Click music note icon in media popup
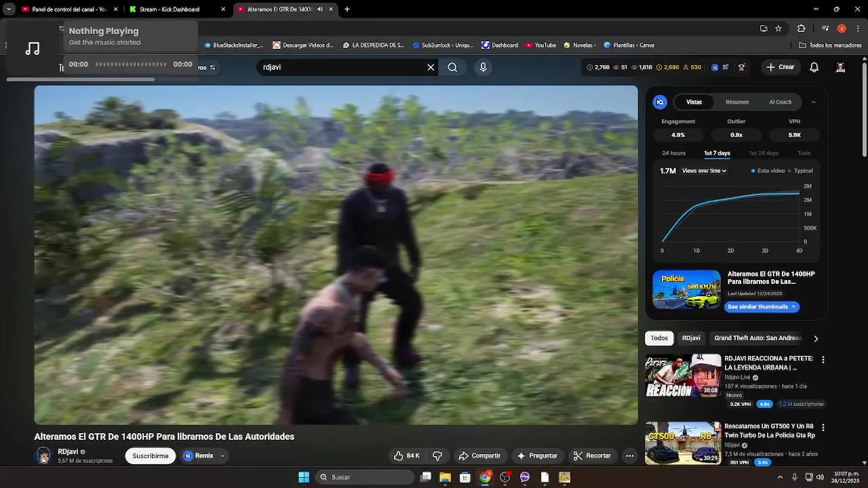 (x=33, y=48)
